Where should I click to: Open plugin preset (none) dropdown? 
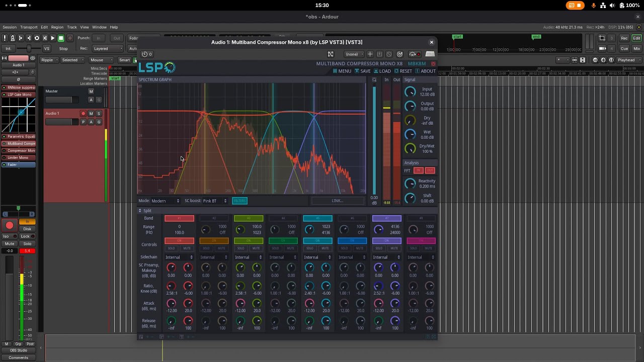pyautogui.click(x=354, y=54)
